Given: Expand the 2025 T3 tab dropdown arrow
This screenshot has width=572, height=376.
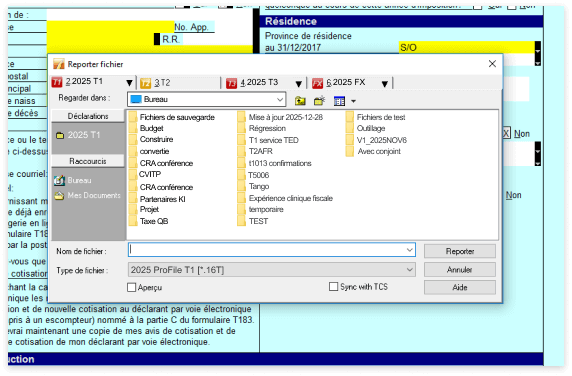Looking at the screenshot, I should [298, 84].
